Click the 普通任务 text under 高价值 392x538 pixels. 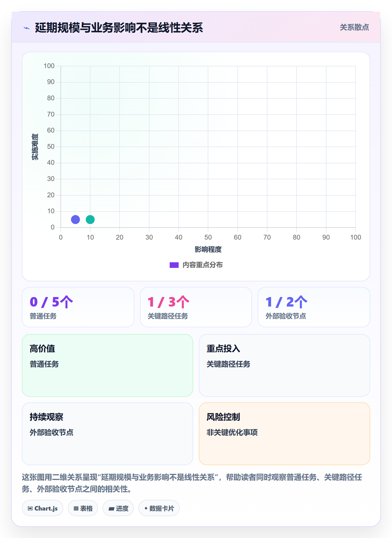click(x=44, y=364)
